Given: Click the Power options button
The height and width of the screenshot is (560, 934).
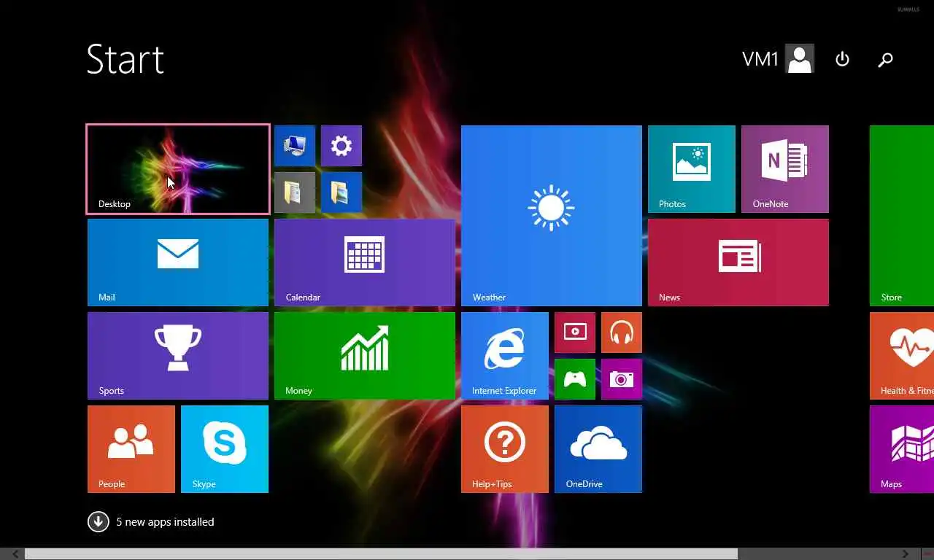Looking at the screenshot, I should (842, 59).
